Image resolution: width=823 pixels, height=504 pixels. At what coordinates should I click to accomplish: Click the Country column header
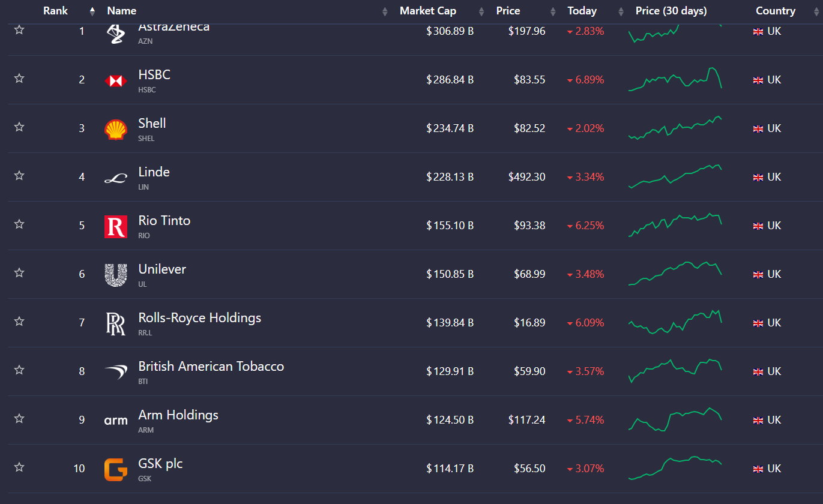tap(776, 11)
